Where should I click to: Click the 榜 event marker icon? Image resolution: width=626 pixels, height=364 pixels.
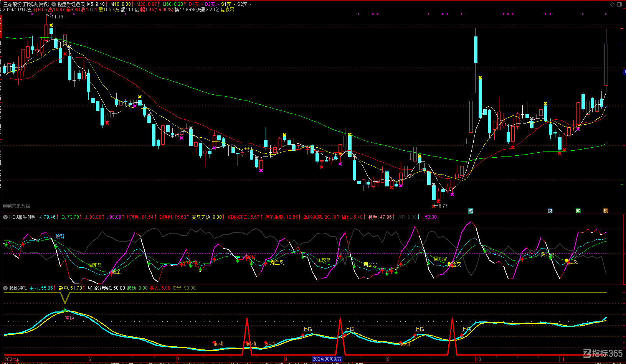tap(606, 211)
